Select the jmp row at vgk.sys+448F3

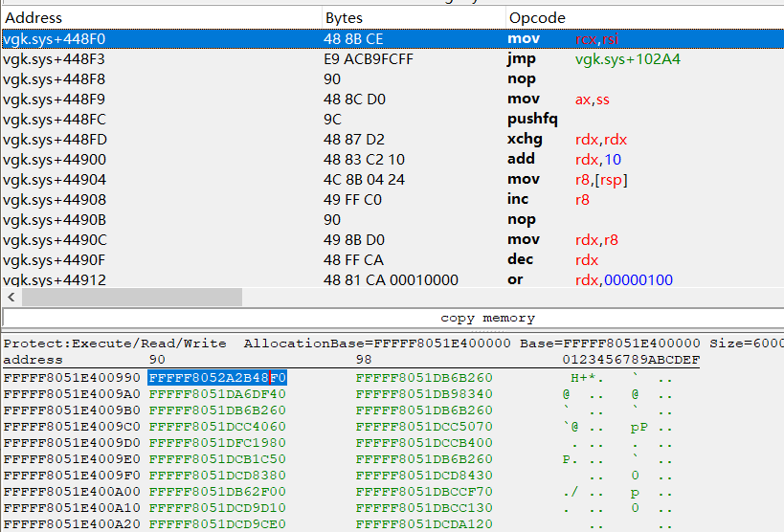pos(392,59)
